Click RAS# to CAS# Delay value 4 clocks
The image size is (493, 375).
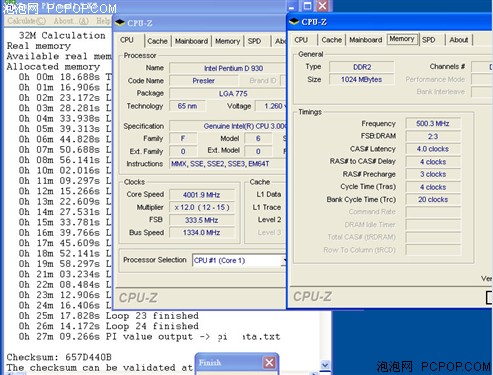click(x=433, y=162)
